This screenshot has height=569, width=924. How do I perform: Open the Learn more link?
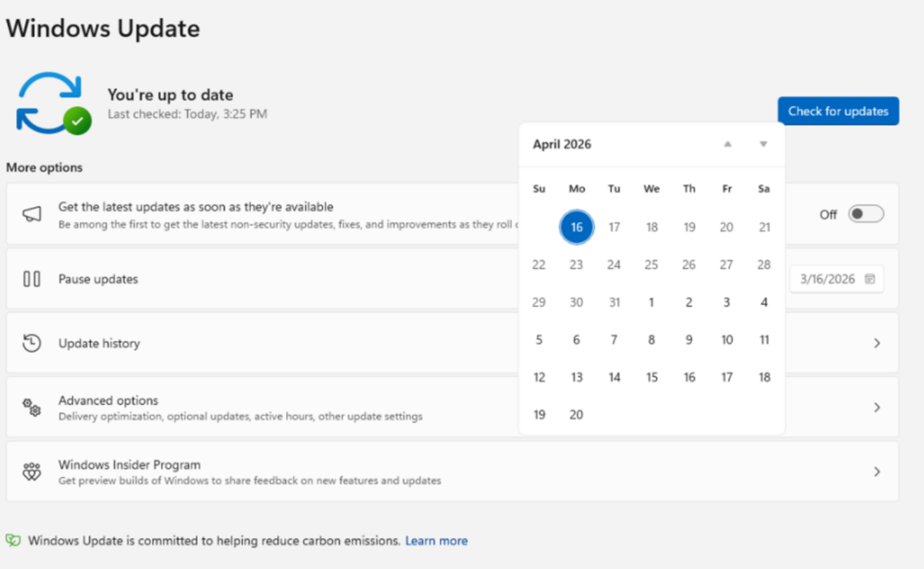pyautogui.click(x=436, y=540)
